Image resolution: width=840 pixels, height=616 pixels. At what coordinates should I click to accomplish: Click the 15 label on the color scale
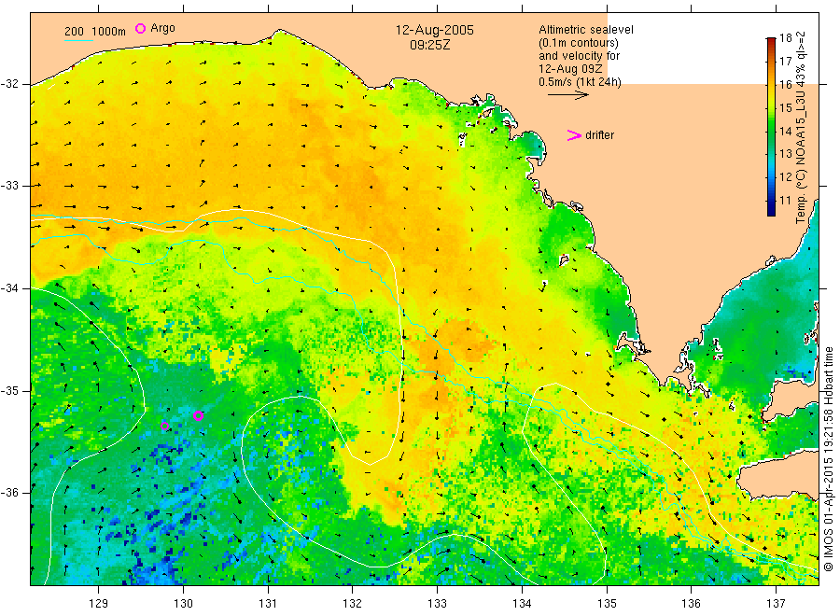785,107
